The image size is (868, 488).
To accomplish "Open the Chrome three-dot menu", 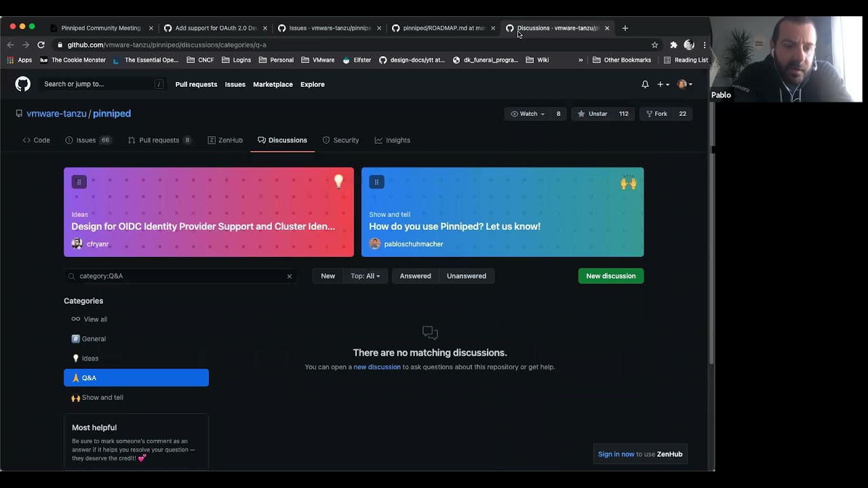I will [705, 45].
